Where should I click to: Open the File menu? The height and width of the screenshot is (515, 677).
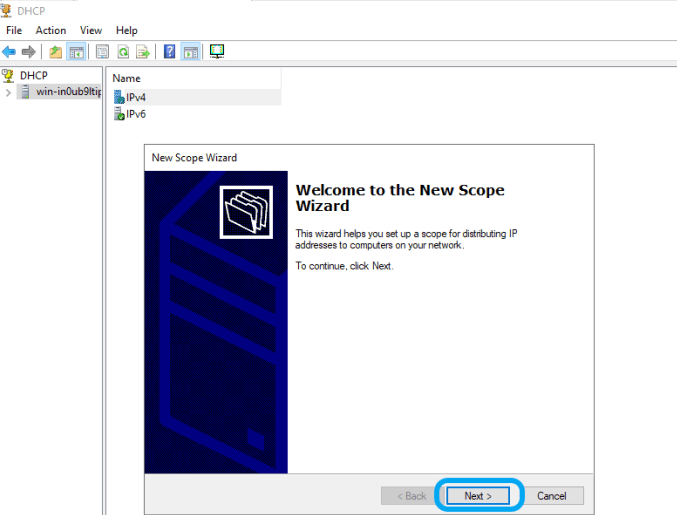click(14, 30)
